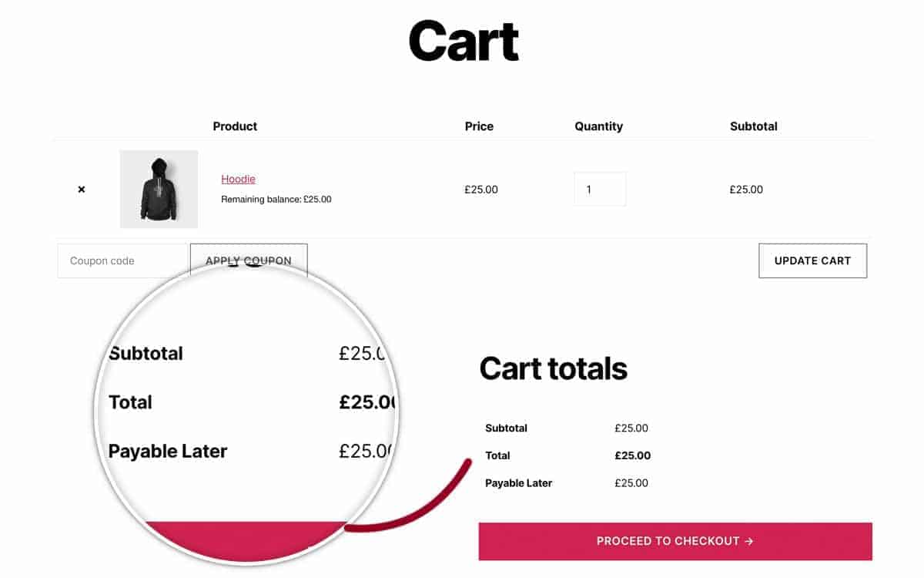Viewport: 924px width, 578px height.
Task: Remove the Hoodie with the × icon
Action: click(82, 190)
